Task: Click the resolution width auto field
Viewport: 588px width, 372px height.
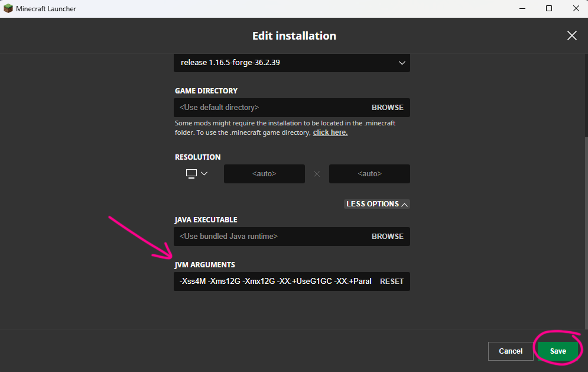Action: pos(264,174)
